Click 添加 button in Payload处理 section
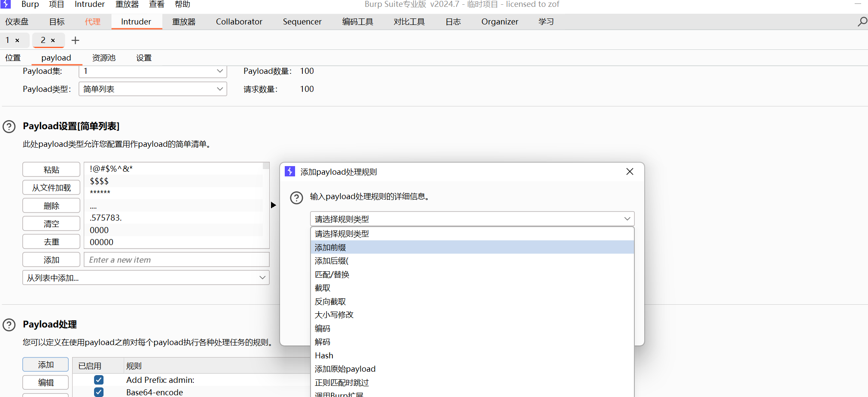 [46, 364]
